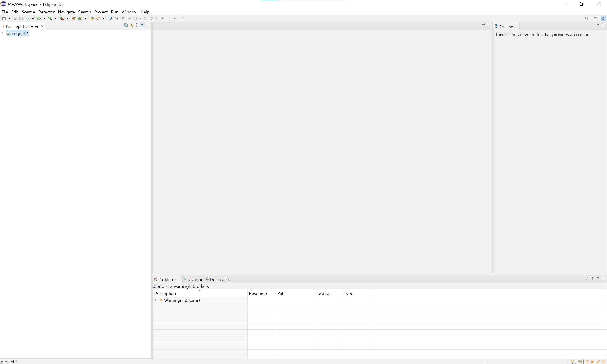Viewport: 607px width, 364px height.
Task: Open the Project menu
Action: point(101,12)
